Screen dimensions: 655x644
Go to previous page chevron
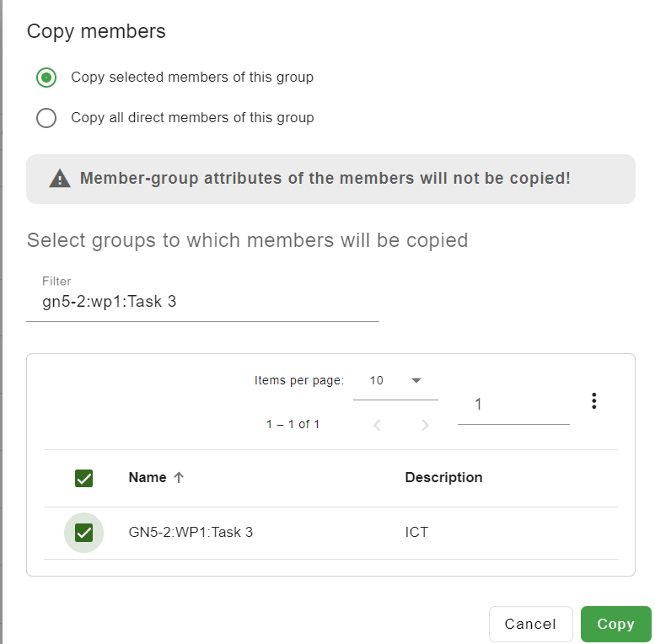[377, 425]
